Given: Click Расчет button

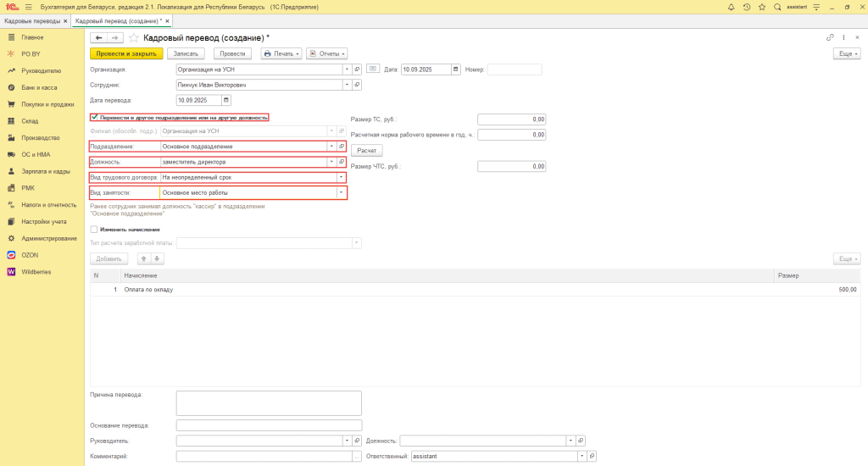Looking at the screenshot, I should (x=366, y=151).
